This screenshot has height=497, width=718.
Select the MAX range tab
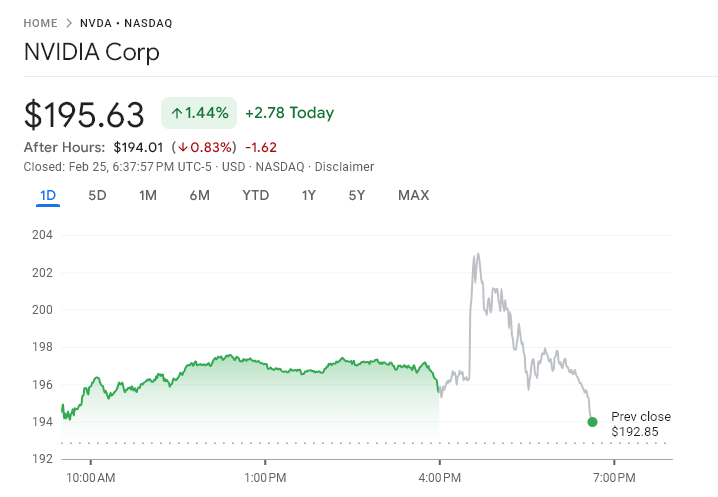click(x=413, y=195)
